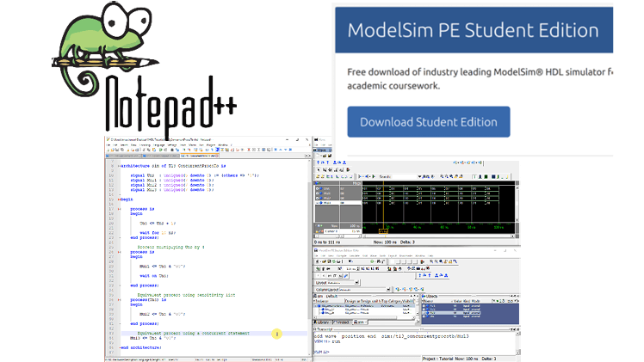This screenshot has height=362, width=644.
Task: Click the Transcript panel vertical scrollbar
Action: pos(517,343)
